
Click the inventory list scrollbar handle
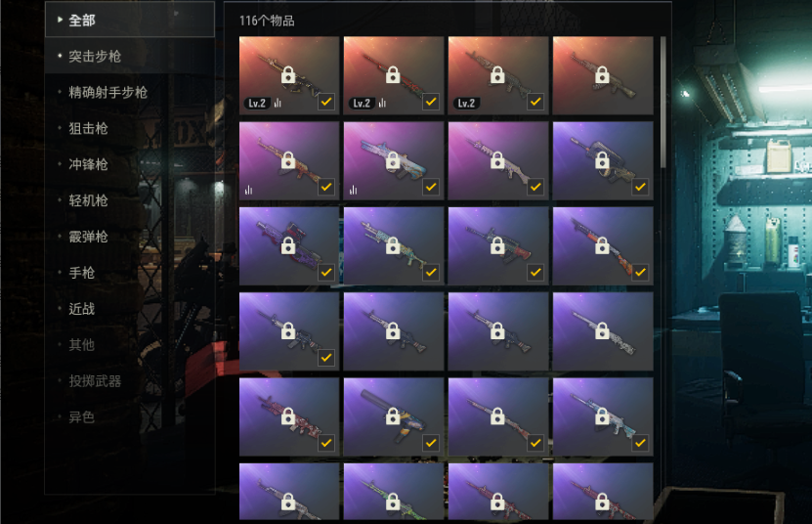coord(662,102)
